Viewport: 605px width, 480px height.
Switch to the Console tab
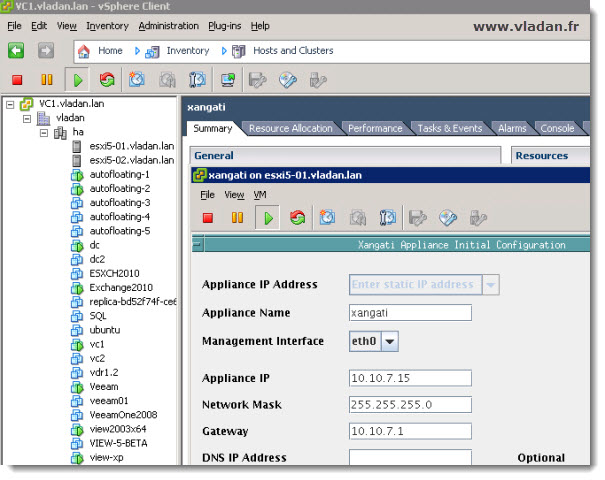pos(557,128)
